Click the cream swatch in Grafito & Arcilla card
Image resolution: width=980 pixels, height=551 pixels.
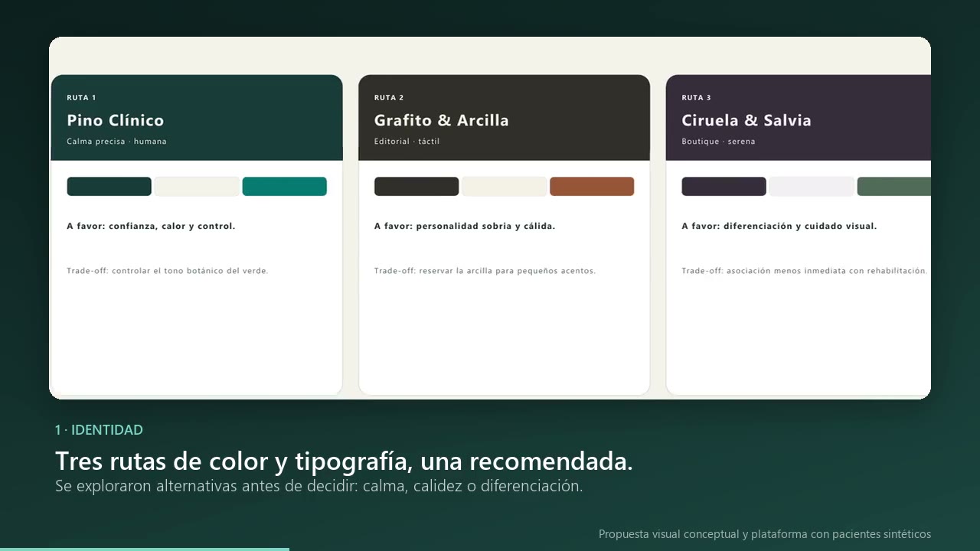coord(505,187)
